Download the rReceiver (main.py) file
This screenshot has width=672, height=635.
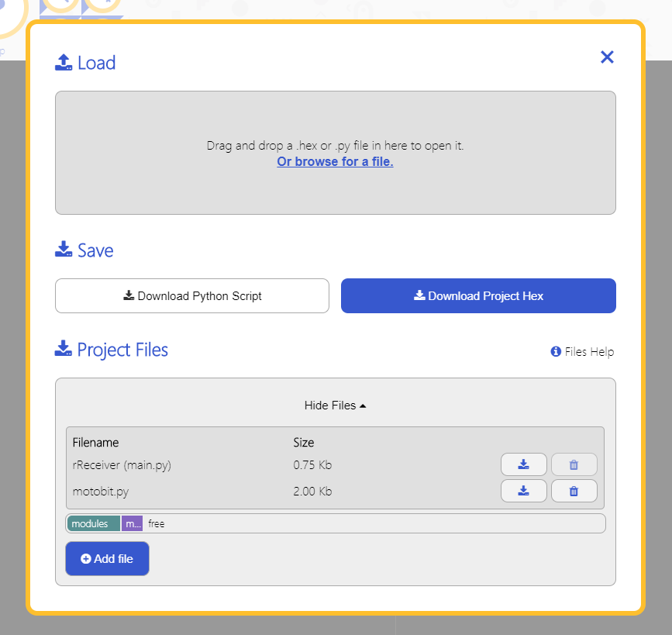pos(523,464)
